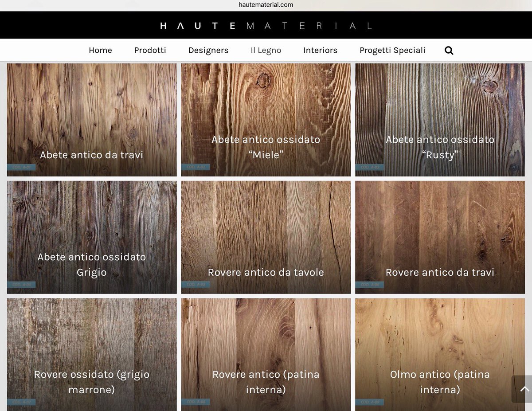
Task: Click the COD. A-06 code label
Action: (370, 285)
